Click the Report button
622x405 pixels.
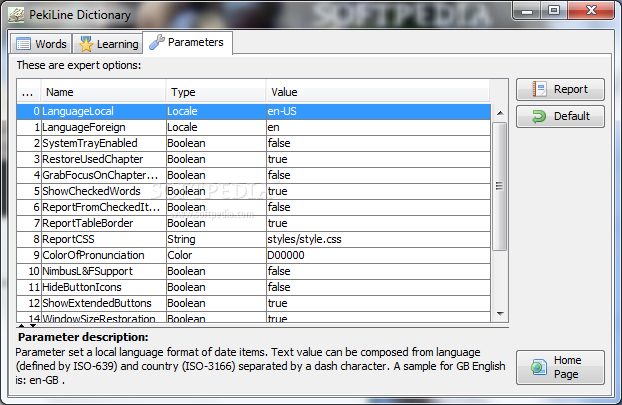click(x=560, y=89)
